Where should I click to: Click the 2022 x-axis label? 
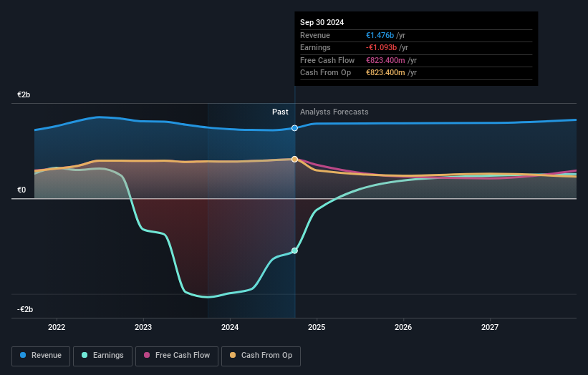tap(57, 327)
